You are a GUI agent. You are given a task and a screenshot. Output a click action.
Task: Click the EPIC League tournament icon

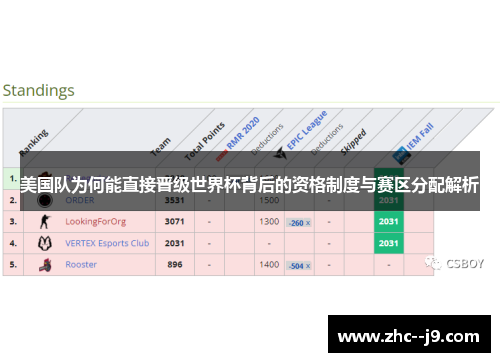point(280,154)
